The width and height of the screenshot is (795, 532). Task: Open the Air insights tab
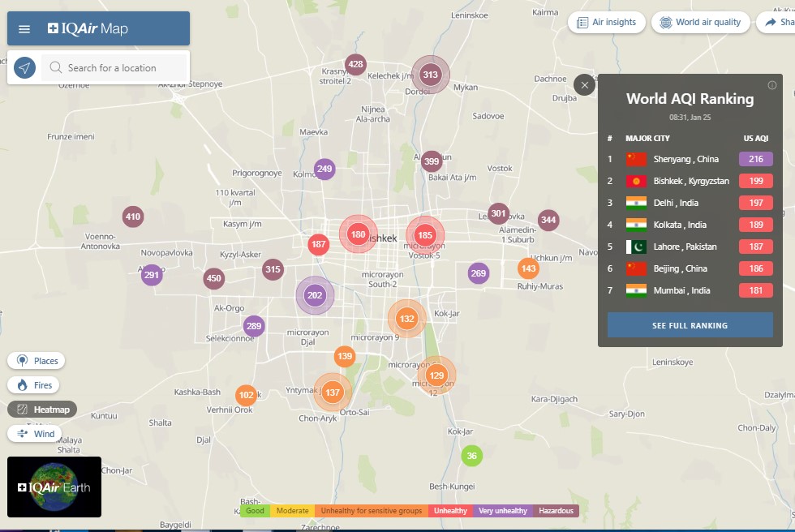(x=606, y=23)
